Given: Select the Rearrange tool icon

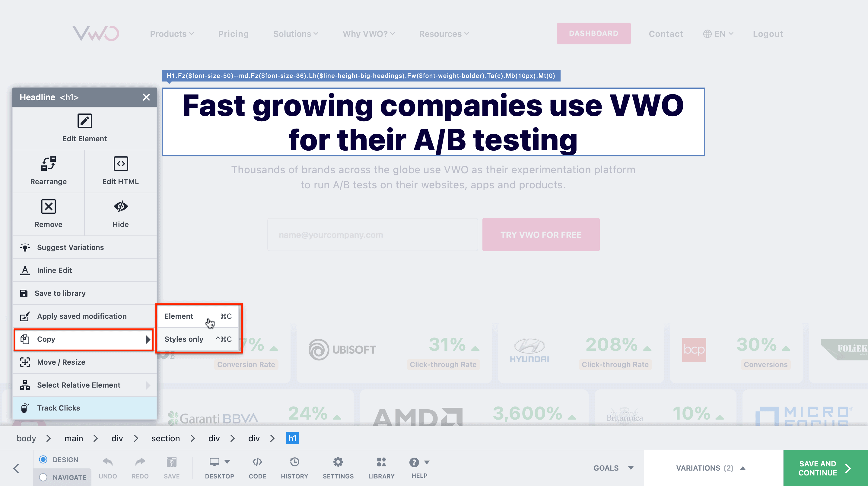Looking at the screenshot, I should [x=48, y=164].
